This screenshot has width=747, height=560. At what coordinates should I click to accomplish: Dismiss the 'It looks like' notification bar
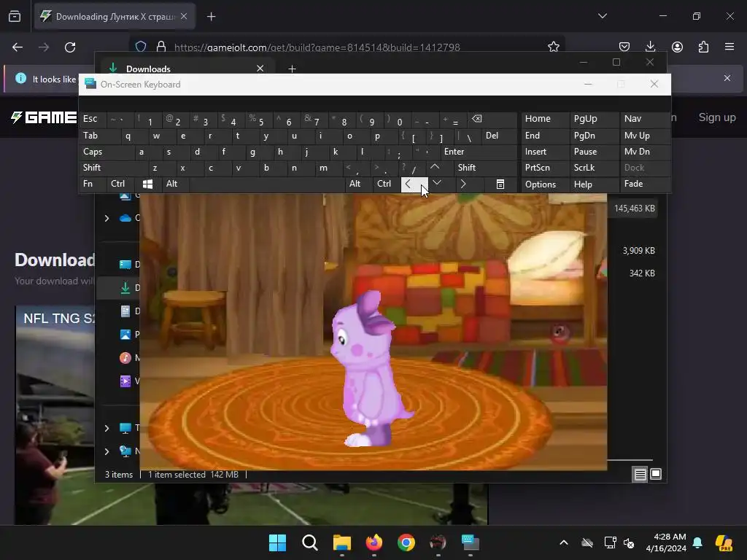click(727, 78)
